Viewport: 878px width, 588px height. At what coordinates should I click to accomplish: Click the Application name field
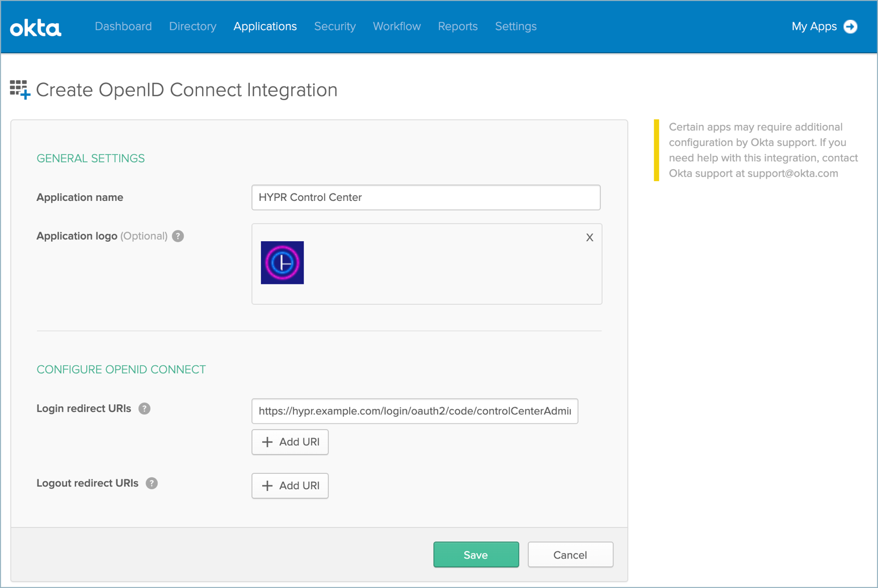click(x=426, y=198)
